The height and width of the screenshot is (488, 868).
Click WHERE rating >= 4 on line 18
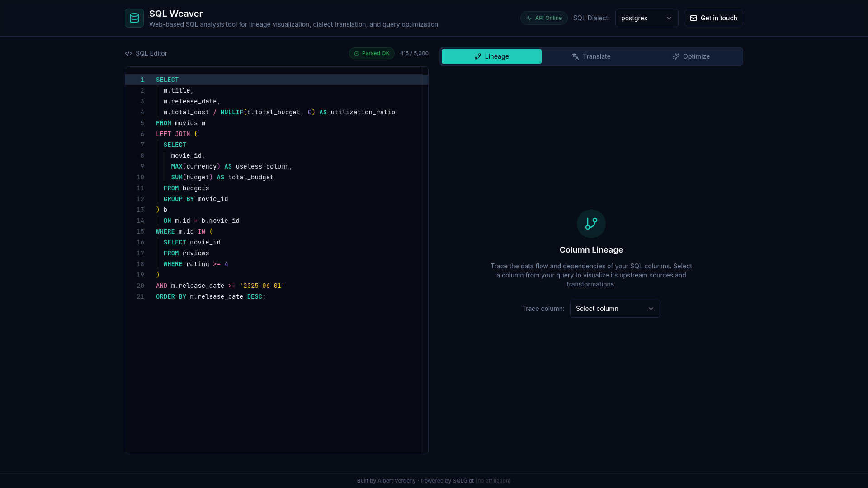click(196, 264)
